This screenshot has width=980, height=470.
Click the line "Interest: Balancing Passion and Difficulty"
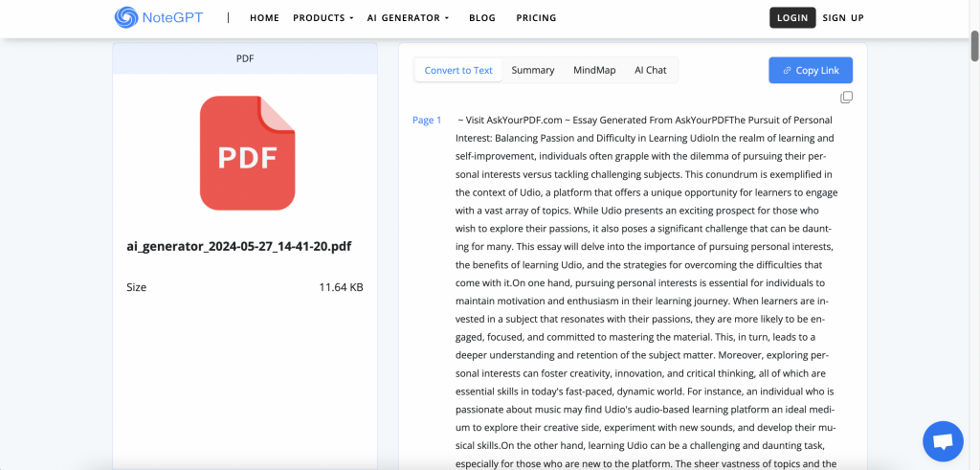coord(645,138)
